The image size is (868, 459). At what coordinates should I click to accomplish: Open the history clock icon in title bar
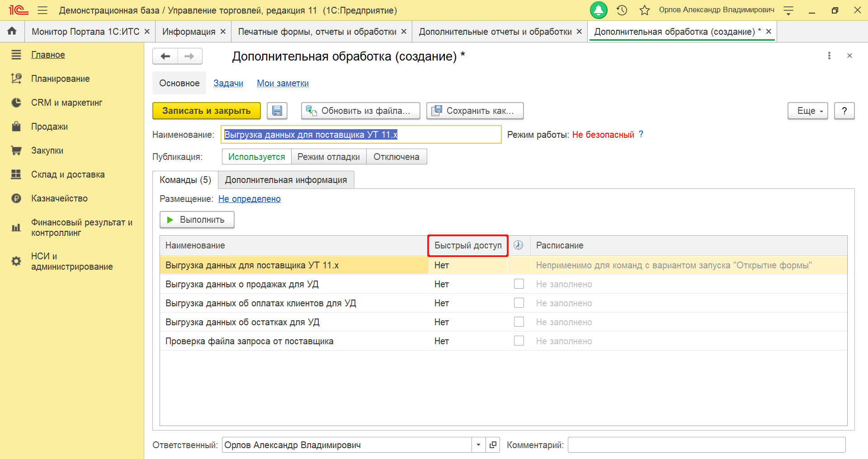tap(622, 10)
